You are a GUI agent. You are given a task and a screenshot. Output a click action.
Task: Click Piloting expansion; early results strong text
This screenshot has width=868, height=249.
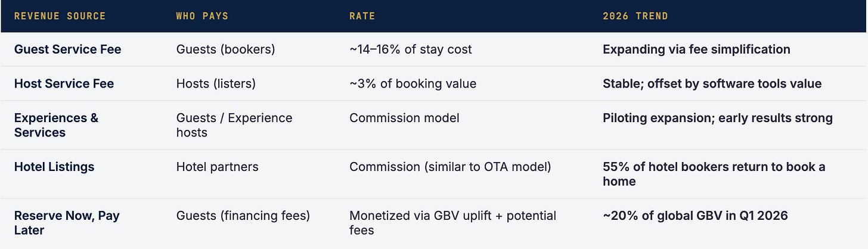click(x=718, y=118)
